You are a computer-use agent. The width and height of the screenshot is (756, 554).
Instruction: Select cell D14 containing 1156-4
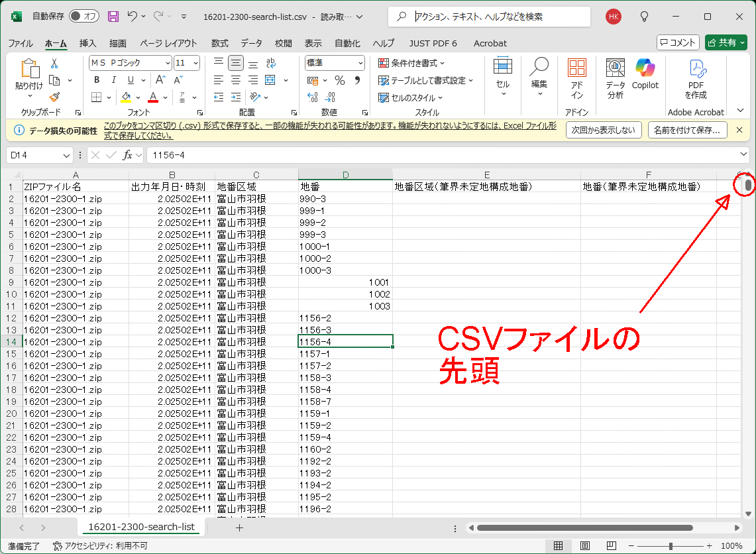click(x=345, y=342)
